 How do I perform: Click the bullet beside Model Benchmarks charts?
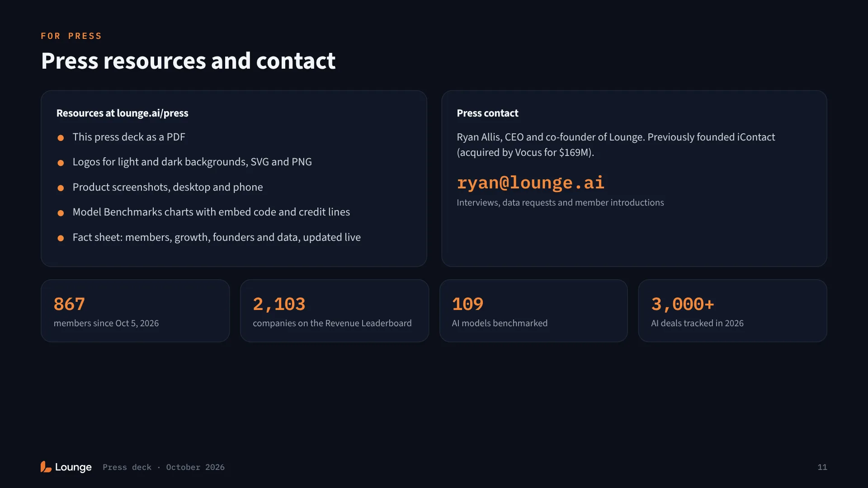click(x=61, y=213)
